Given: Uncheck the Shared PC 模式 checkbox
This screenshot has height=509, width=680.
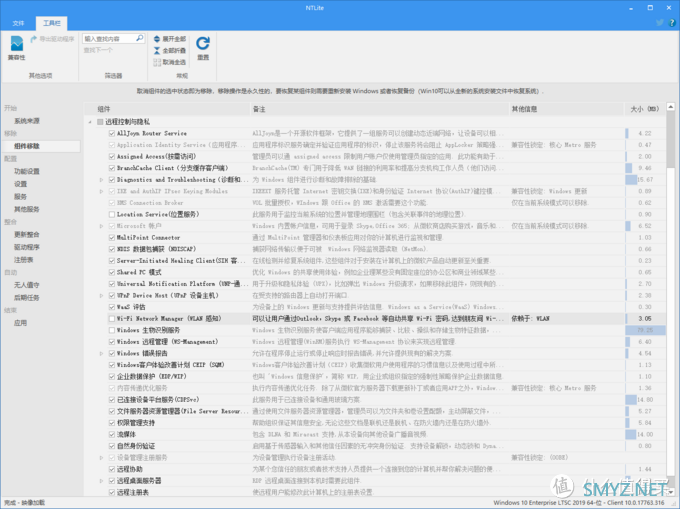Looking at the screenshot, I should pyautogui.click(x=112, y=272).
